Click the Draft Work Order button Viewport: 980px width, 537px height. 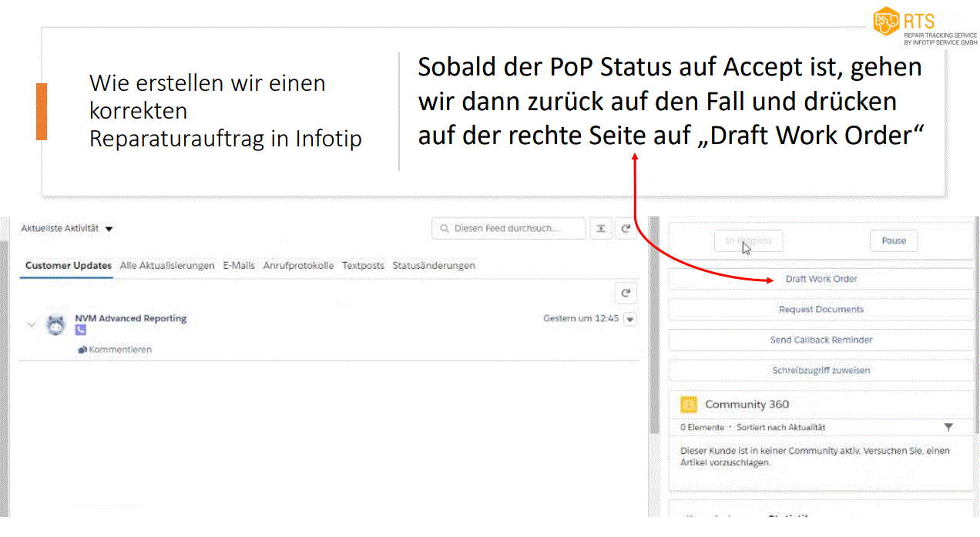pos(821,279)
